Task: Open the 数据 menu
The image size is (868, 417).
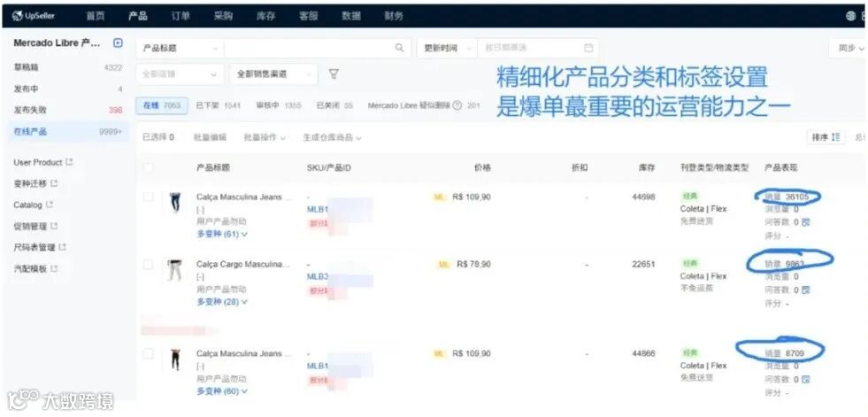Action: pos(351,16)
